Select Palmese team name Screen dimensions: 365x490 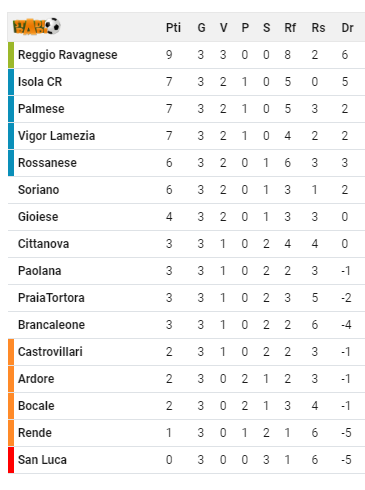tap(41, 109)
